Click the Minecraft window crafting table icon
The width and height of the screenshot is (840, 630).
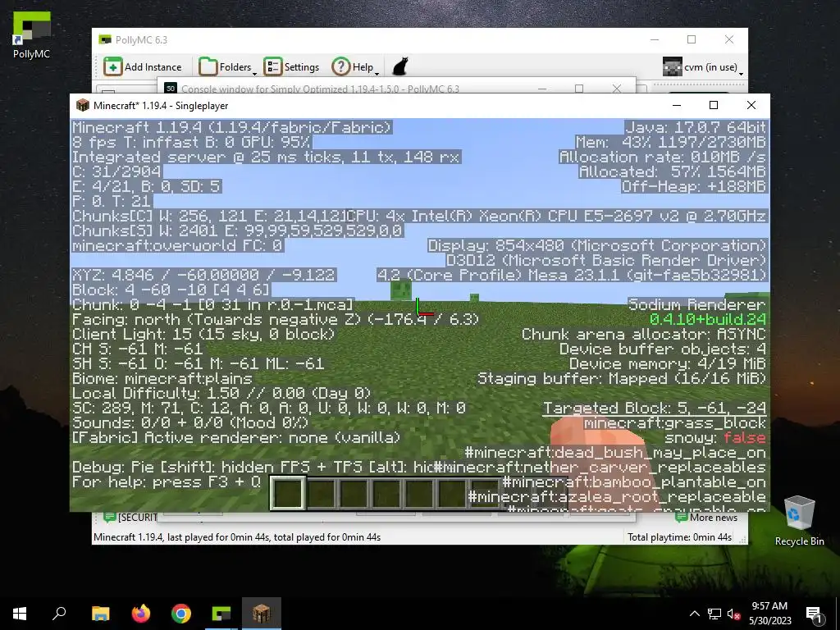82,105
